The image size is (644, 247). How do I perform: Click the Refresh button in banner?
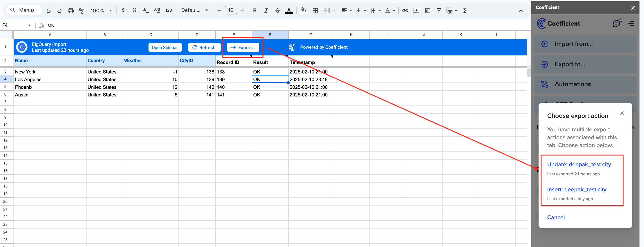point(204,47)
